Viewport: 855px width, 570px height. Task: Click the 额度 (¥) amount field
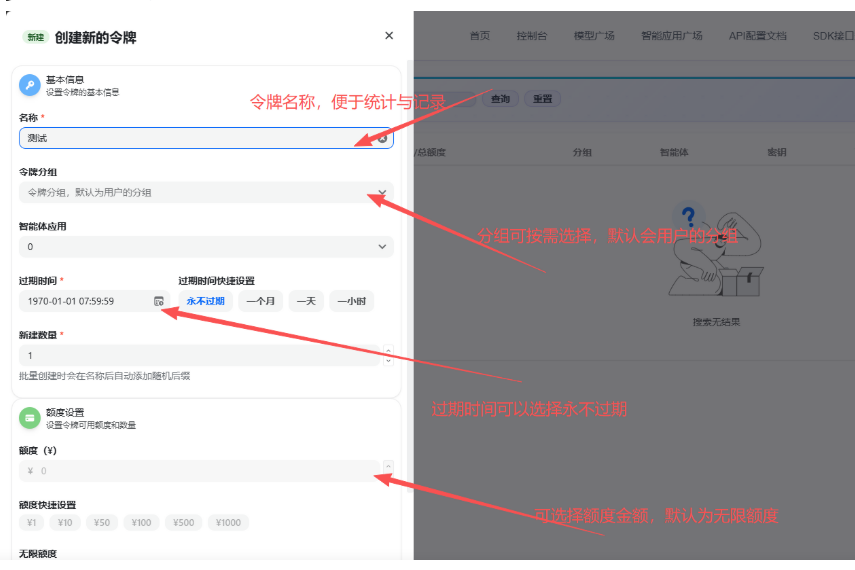(200, 471)
